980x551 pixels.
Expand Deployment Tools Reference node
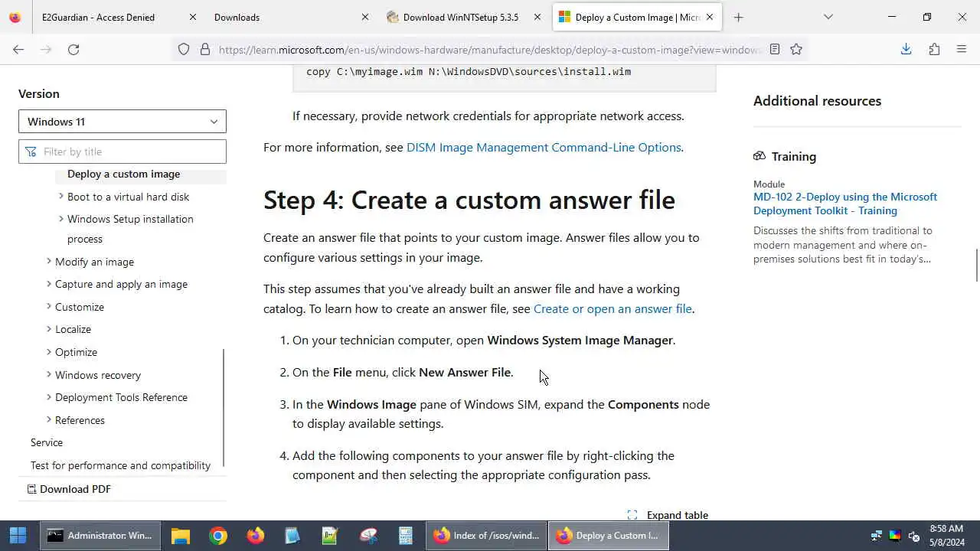tap(49, 397)
